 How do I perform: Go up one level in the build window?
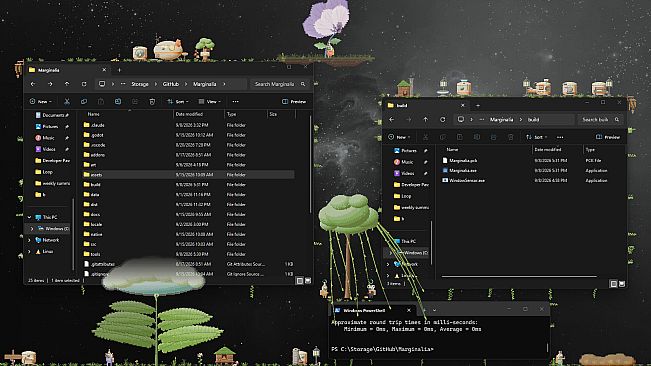pyautogui.click(x=426, y=120)
